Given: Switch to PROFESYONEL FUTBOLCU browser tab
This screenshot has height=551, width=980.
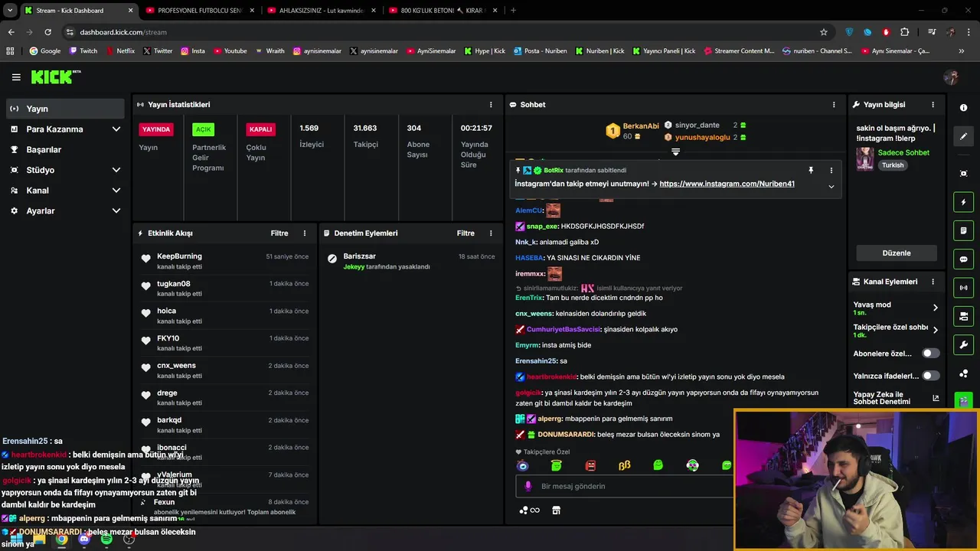Looking at the screenshot, I should click(198, 11).
